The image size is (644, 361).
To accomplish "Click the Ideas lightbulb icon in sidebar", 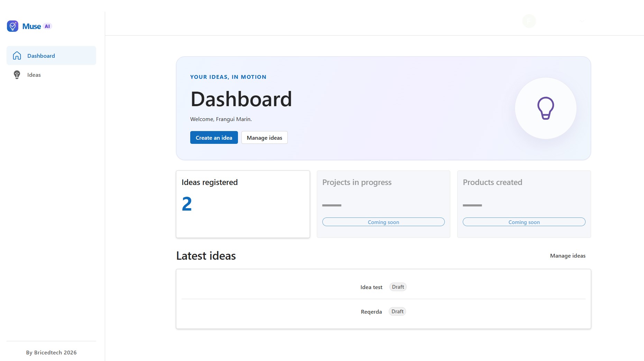I will pyautogui.click(x=17, y=75).
